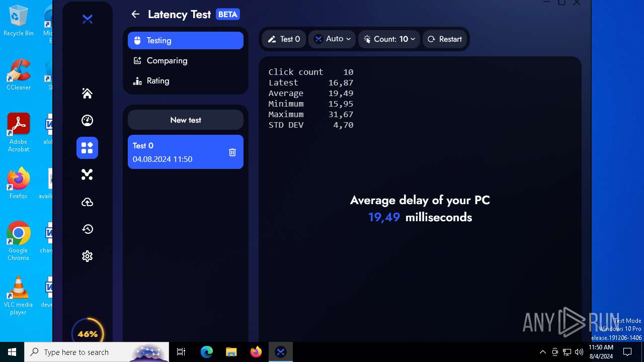Screen dimensions: 644x362
Task: Click the Latency Test page title
Action: click(179, 15)
